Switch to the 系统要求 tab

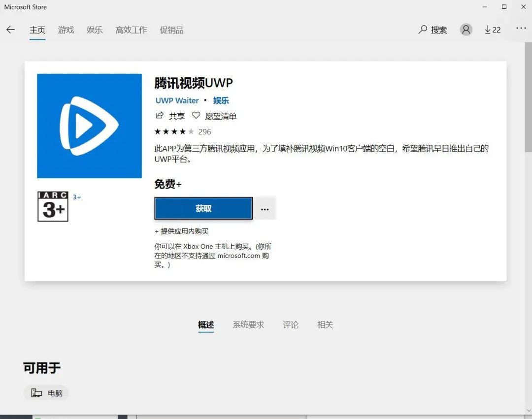point(248,325)
